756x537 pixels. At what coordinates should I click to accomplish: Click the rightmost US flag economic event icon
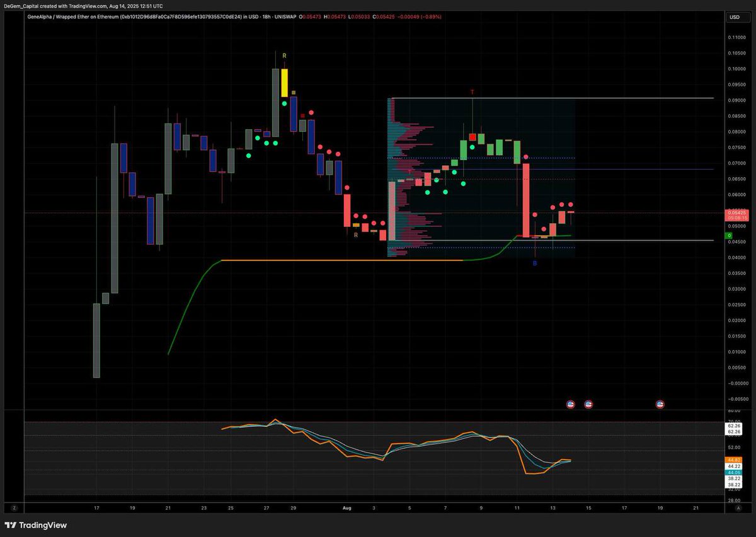coord(660,404)
